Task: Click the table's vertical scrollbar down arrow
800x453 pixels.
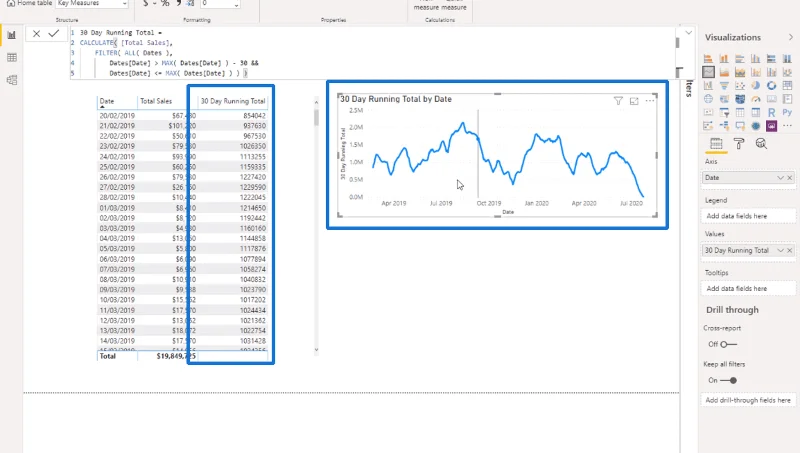Action: [316, 350]
